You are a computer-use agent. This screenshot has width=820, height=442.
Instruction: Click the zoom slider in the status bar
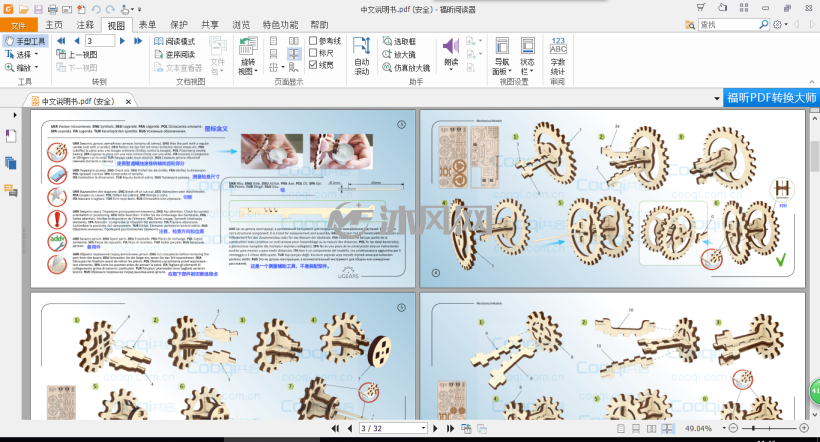[x=769, y=428]
